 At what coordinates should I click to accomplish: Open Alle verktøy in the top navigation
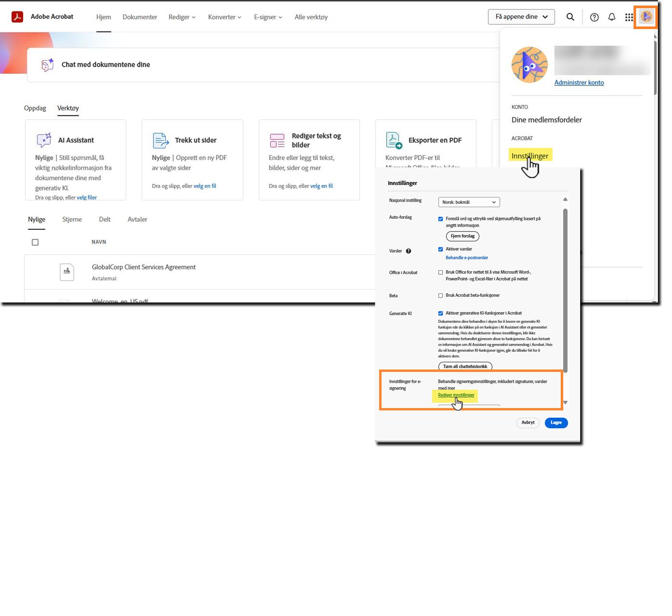[311, 17]
